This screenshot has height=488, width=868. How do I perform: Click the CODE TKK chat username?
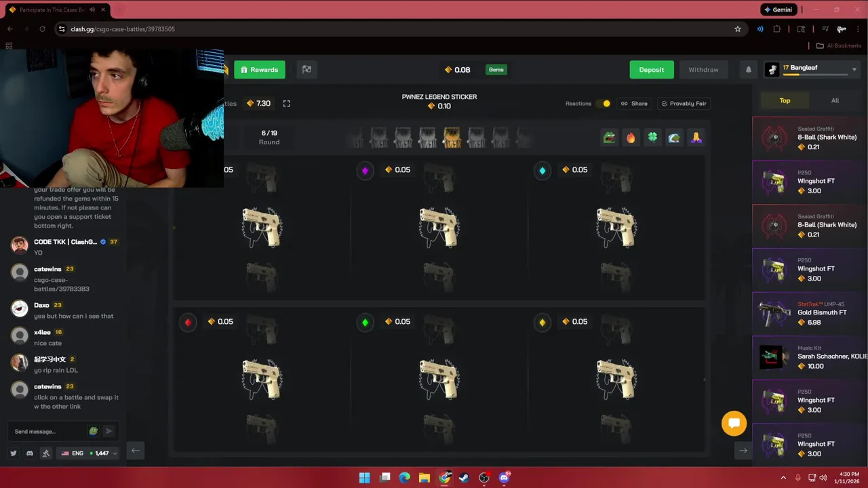[65, 242]
